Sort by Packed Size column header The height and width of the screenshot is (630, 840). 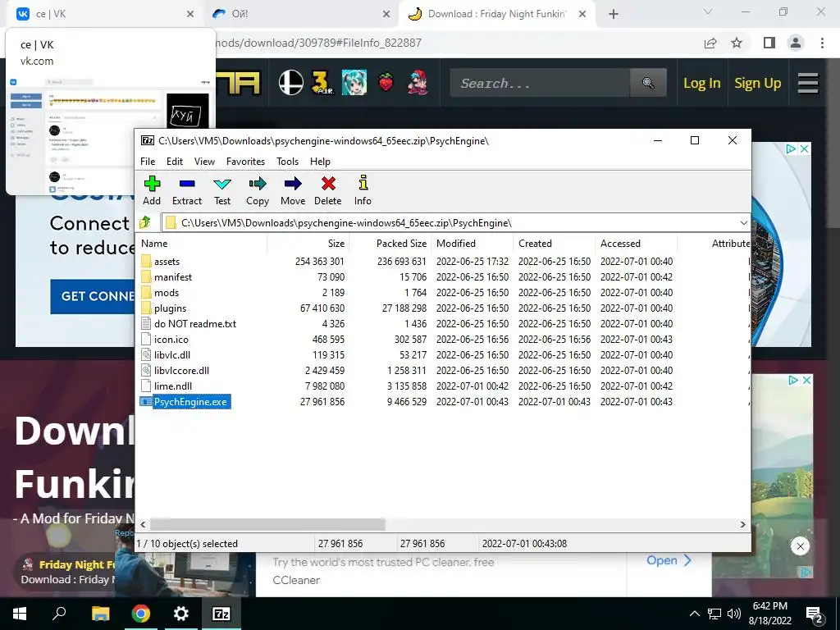(x=390, y=243)
